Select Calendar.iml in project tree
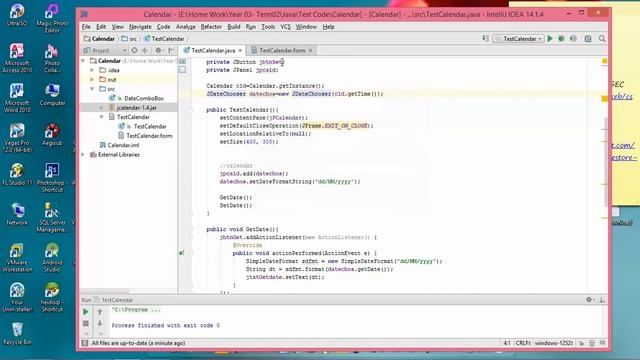Image resolution: width=640 pixels, height=360 pixels. (119, 145)
